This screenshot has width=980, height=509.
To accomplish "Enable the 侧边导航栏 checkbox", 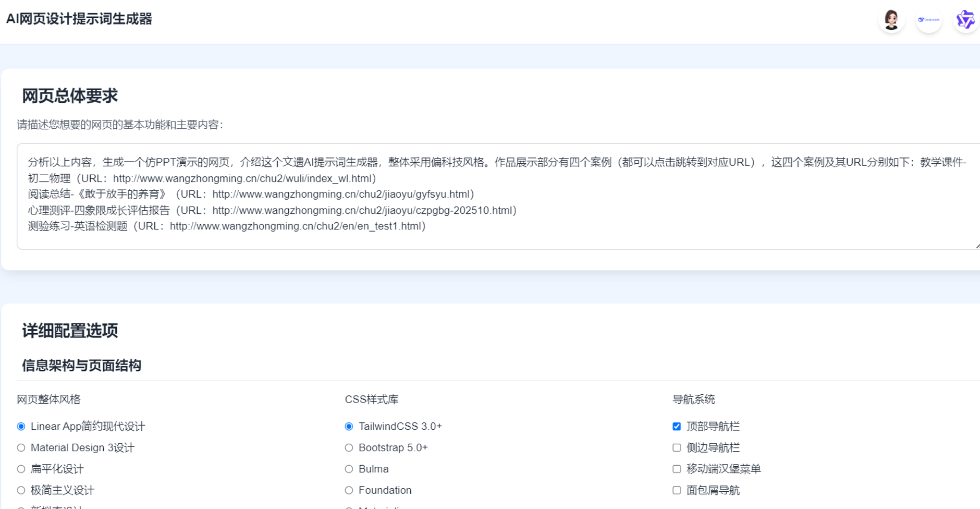I will [x=677, y=447].
